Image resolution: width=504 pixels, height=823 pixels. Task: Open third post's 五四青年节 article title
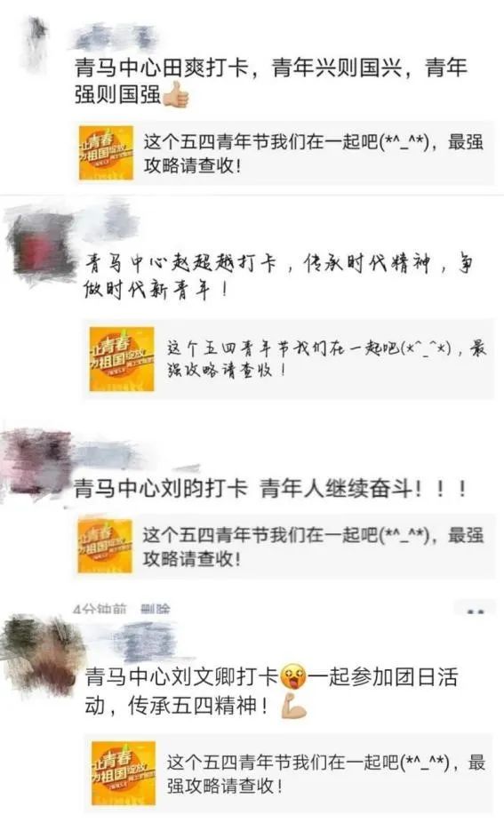coord(314,547)
